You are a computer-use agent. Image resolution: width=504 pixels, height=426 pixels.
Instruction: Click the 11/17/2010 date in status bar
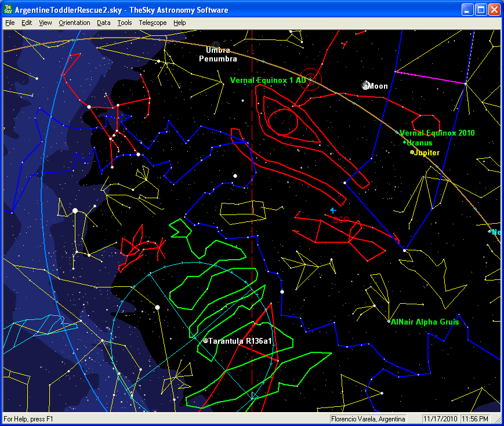(440, 418)
